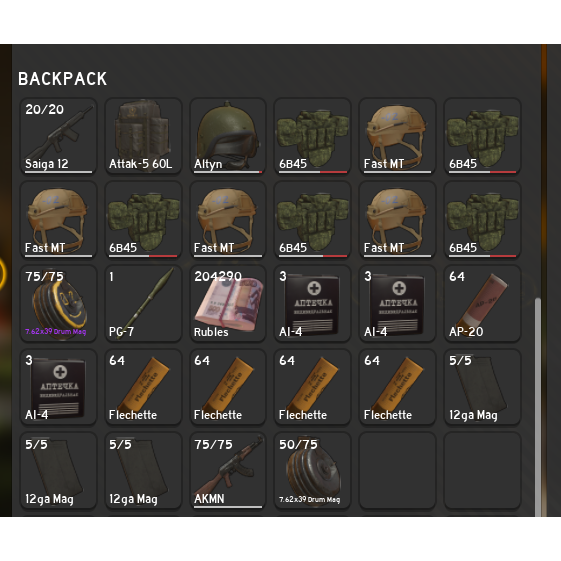Pick the AI-4 medkit beside Rubles

(x=313, y=304)
